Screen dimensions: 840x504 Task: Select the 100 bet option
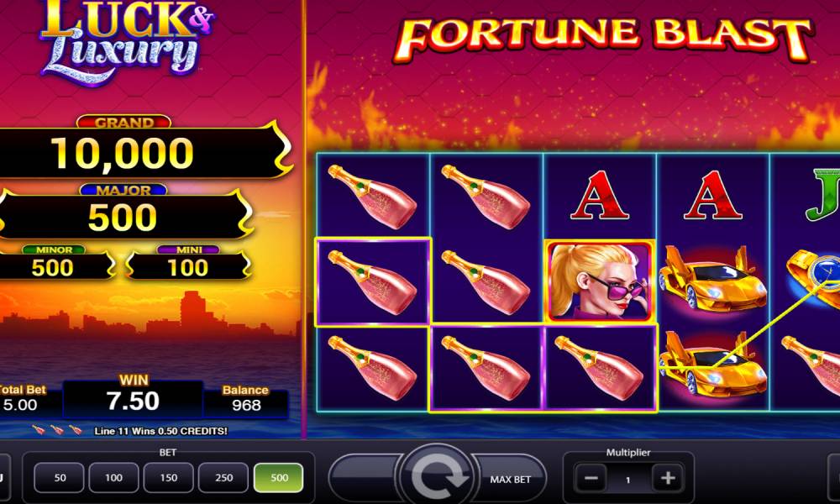pos(113,477)
